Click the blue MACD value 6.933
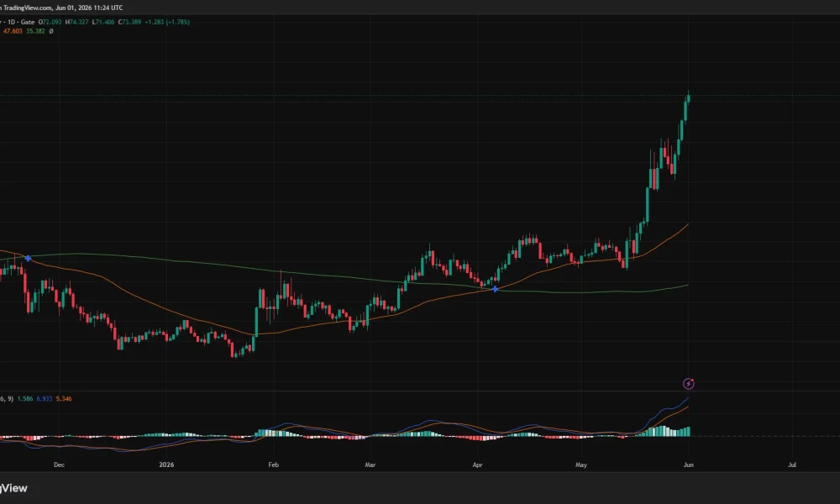The width and height of the screenshot is (840, 504). (44, 398)
